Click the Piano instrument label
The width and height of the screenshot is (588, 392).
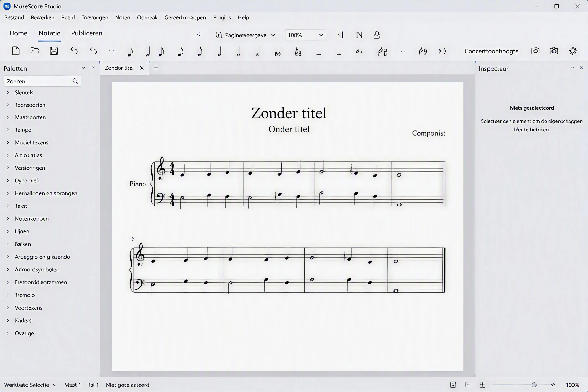pos(137,184)
